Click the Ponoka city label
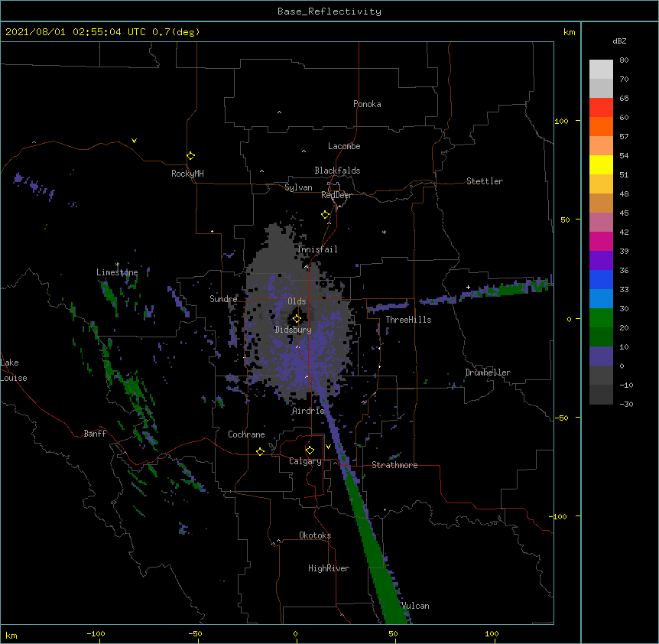659x644 pixels. pyautogui.click(x=367, y=104)
